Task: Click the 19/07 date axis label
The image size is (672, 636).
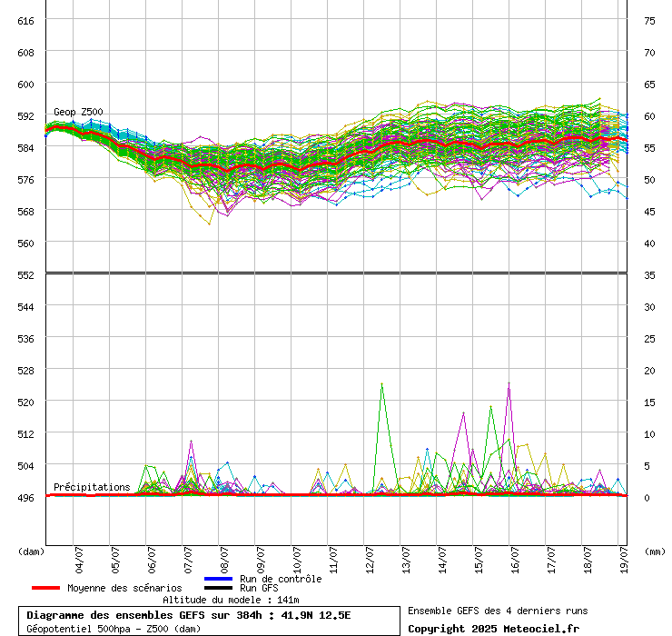Action: [x=624, y=560]
